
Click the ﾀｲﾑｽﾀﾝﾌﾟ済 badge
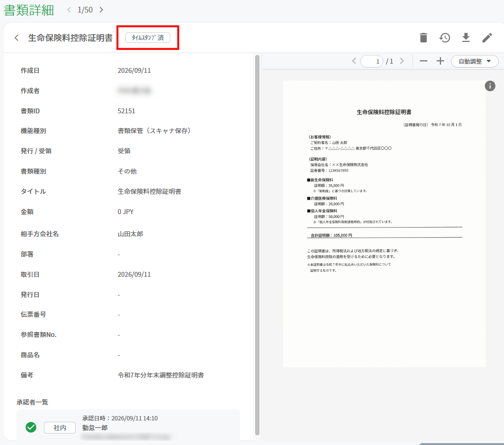coord(148,38)
